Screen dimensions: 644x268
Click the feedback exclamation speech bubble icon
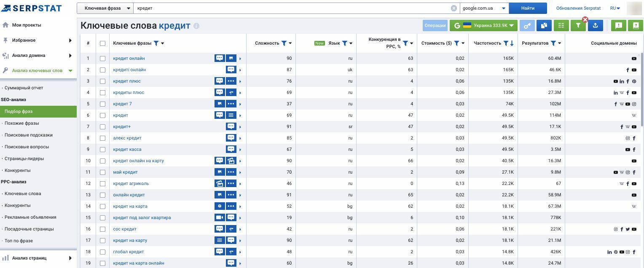(619, 25)
